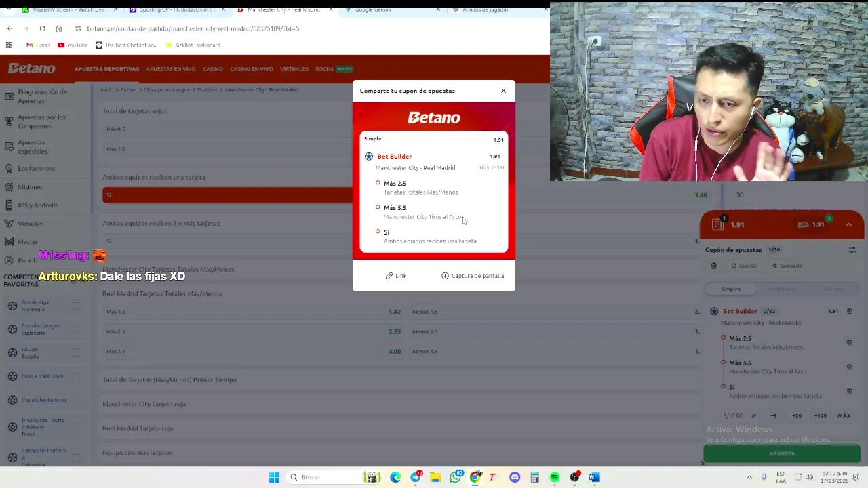Screen dimensions: 868x488
Task: Open Programación de Apuestas sidebar item
Action: point(42,96)
